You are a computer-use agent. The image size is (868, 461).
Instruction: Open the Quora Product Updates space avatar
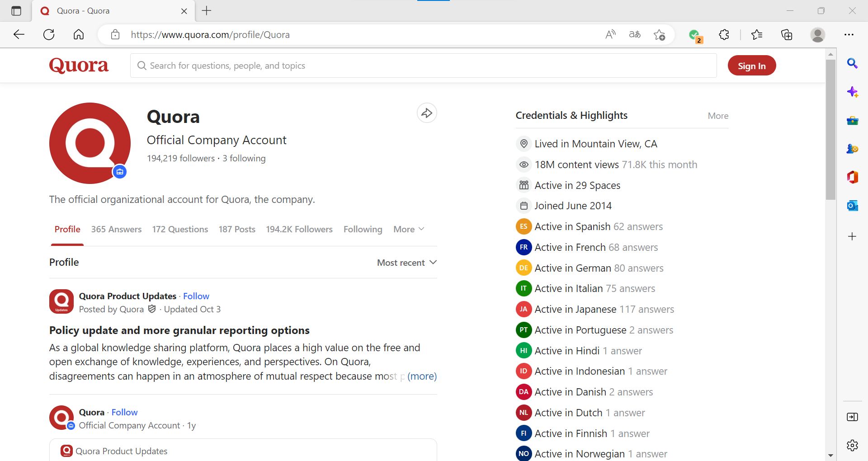click(61, 301)
